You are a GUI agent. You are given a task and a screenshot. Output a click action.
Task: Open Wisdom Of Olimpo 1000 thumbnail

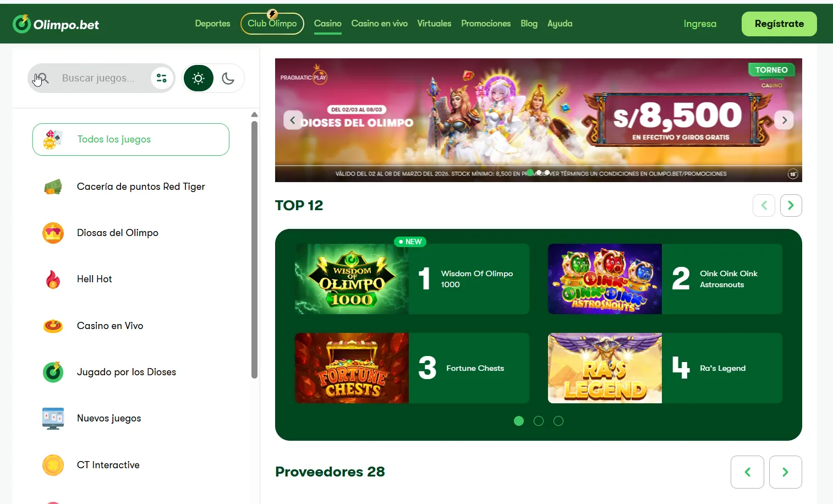[352, 279]
